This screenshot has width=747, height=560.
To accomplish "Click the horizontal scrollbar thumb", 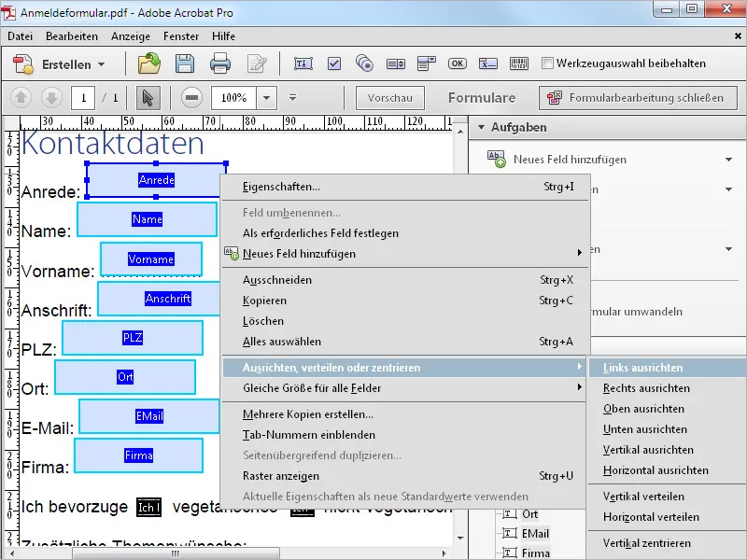I will (176, 553).
